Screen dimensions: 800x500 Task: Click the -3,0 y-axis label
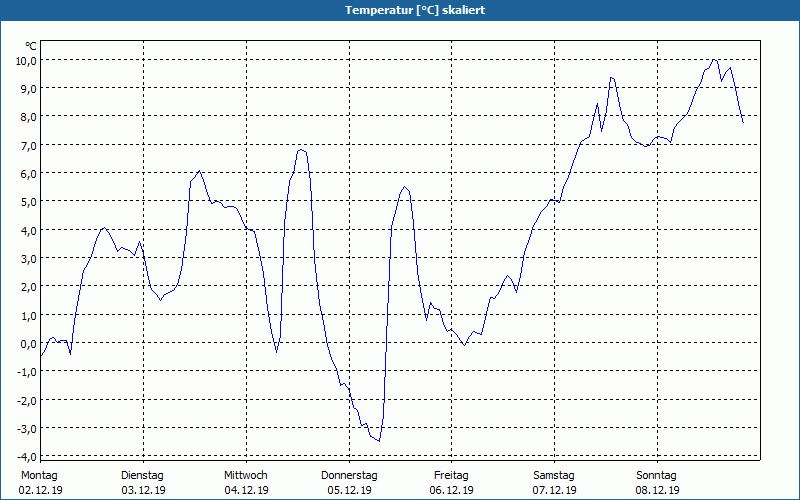point(28,428)
